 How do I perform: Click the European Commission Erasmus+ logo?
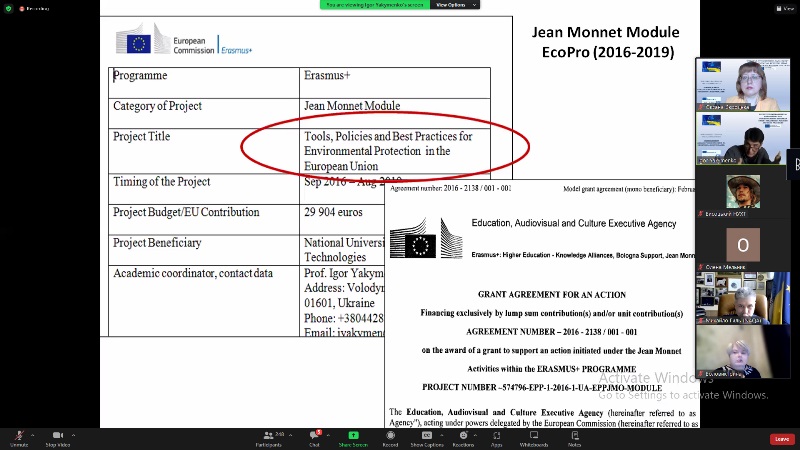[x=184, y=39]
